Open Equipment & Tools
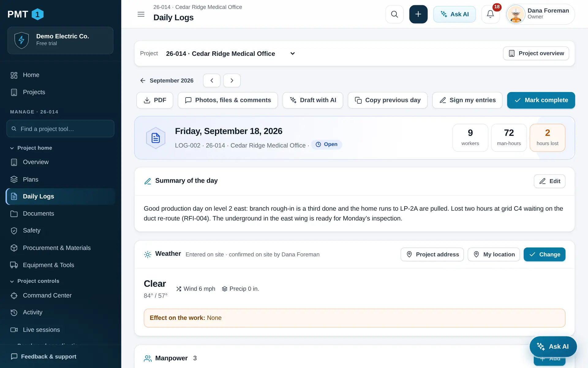588x368 pixels. (60, 265)
